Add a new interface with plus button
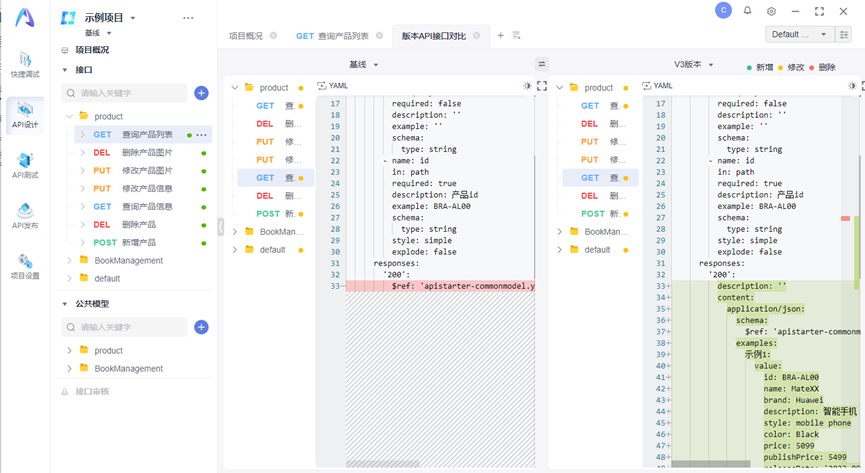The height and width of the screenshot is (473, 865). pos(201,93)
